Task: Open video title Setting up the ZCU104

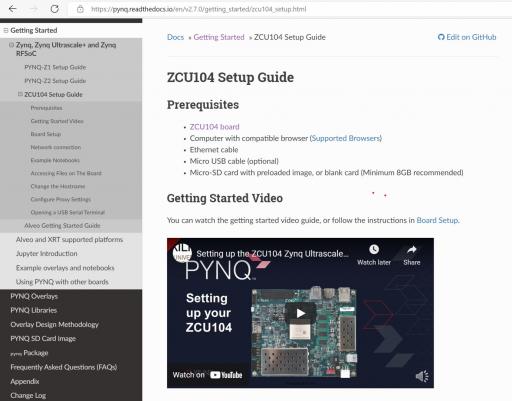Action: tap(272, 254)
